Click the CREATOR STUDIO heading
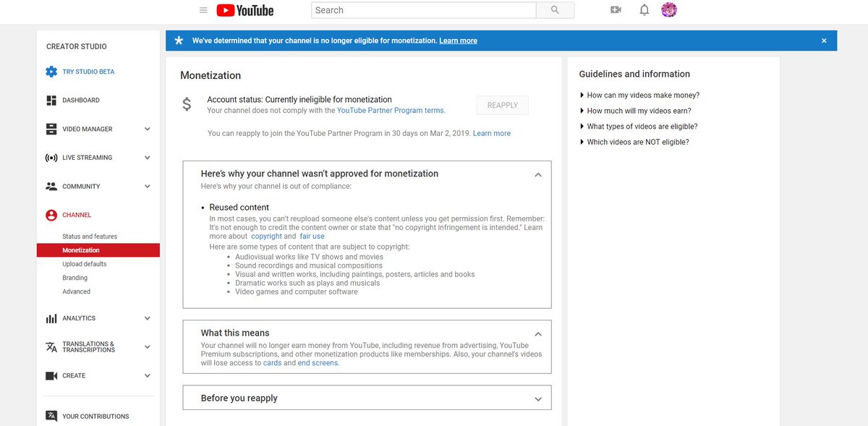The height and width of the screenshot is (426, 868). (77, 46)
